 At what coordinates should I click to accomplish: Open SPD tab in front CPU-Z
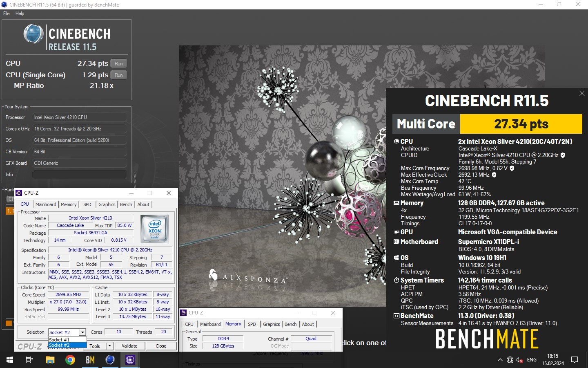click(x=87, y=204)
